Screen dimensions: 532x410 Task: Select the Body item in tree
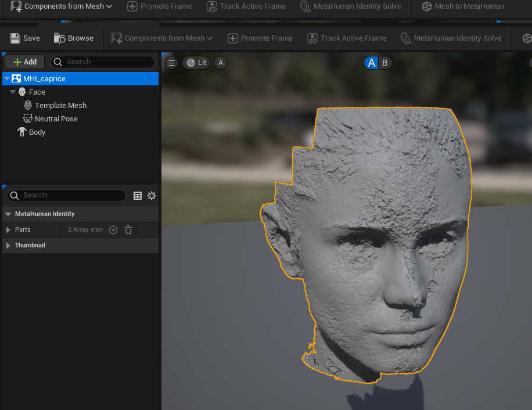pyautogui.click(x=37, y=132)
